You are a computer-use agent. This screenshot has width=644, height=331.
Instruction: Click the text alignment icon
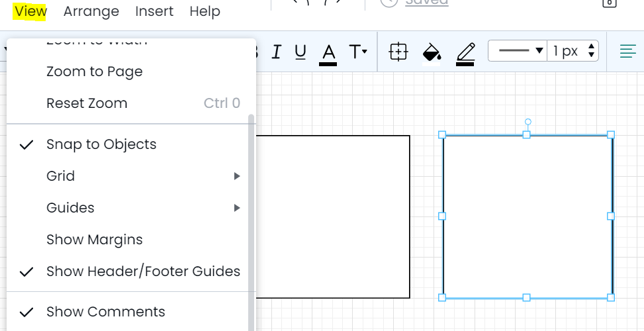[x=627, y=52]
